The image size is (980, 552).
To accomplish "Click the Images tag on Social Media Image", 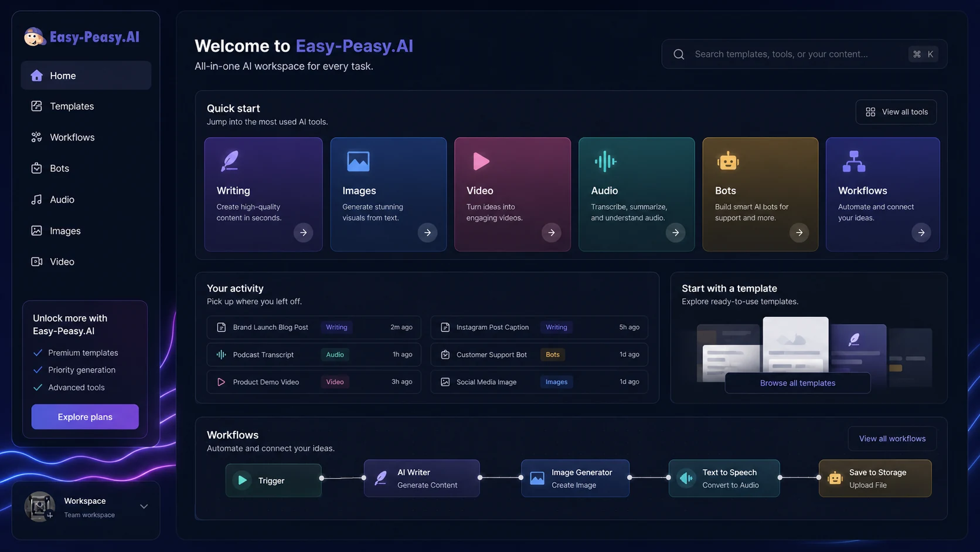I will point(556,382).
